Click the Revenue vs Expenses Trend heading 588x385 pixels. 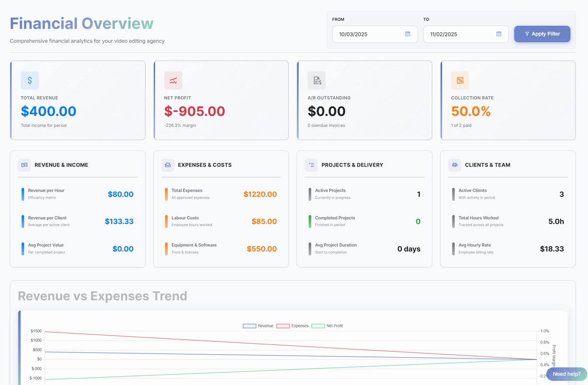[102, 296]
